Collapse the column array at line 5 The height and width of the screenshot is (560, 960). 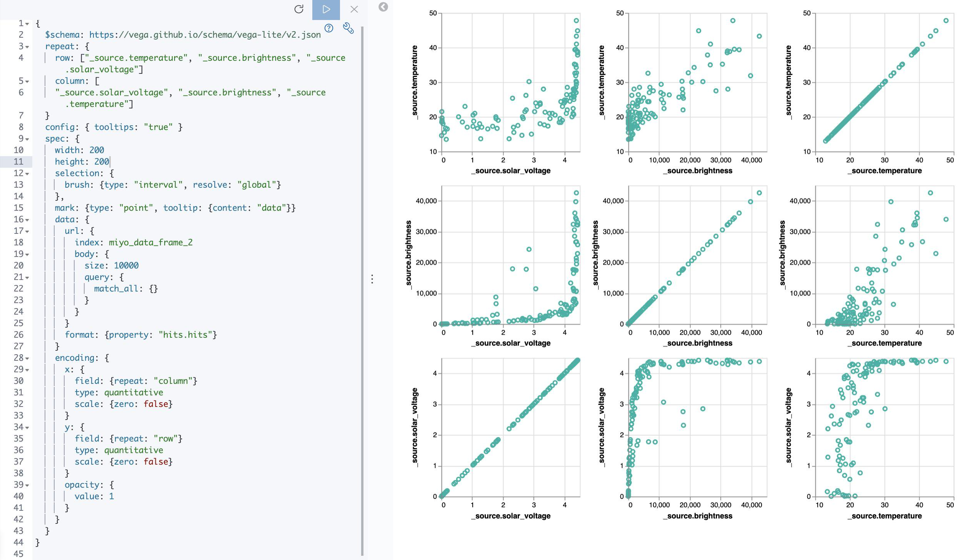[x=27, y=82]
